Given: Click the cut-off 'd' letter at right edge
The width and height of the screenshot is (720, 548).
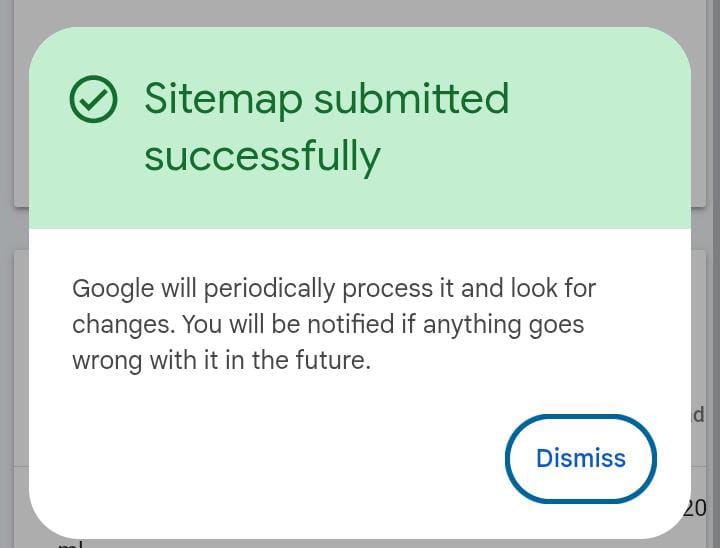Looking at the screenshot, I should [699, 414].
